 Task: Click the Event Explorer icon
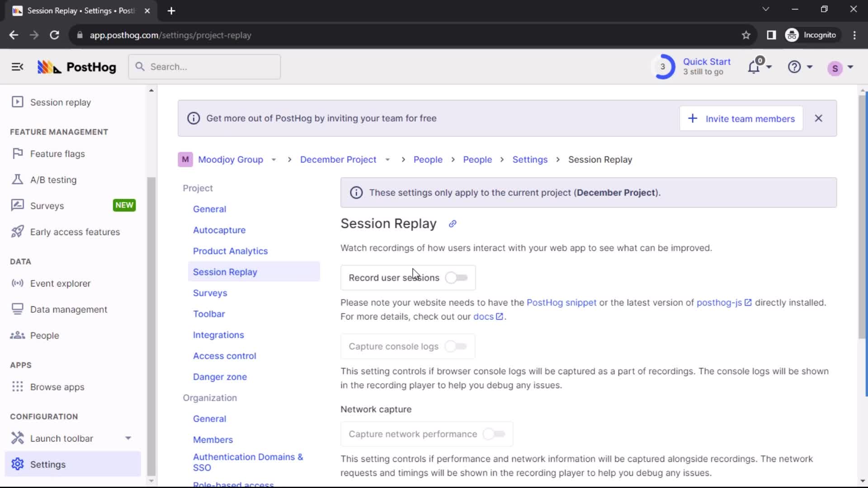tap(17, 283)
